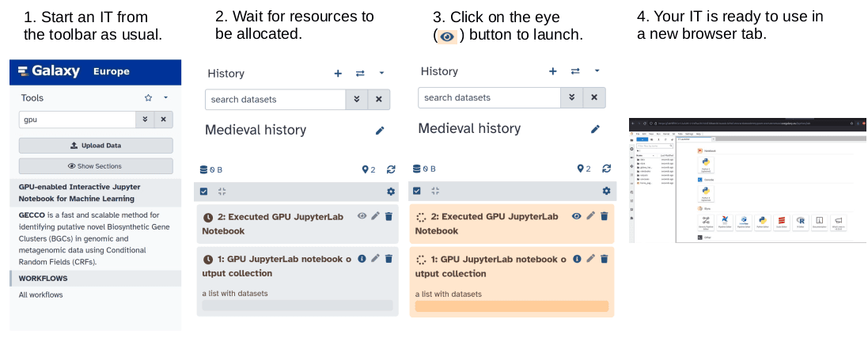Click grey progress bar under collection 1
Screen dimensions: 868x342
tap(298, 306)
